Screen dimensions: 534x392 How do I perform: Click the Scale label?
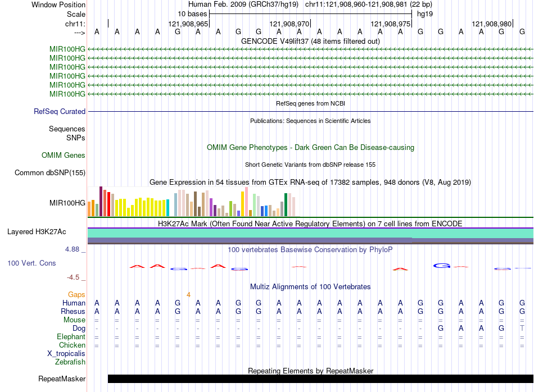coord(76,14)
